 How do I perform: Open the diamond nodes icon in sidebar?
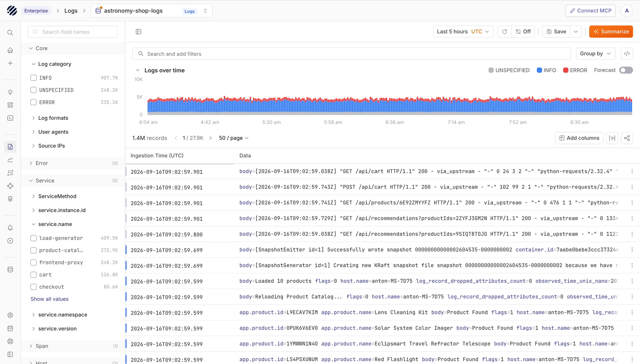click(10, 186)
